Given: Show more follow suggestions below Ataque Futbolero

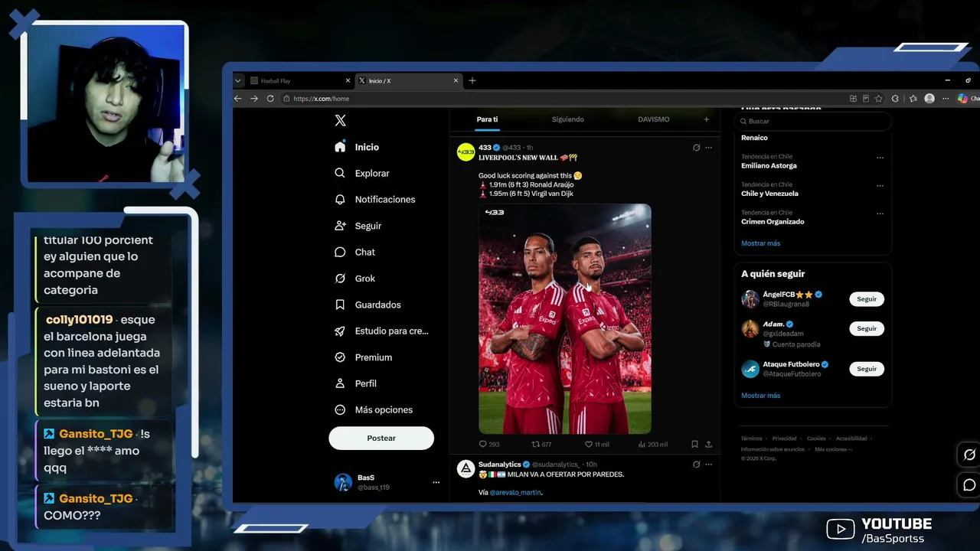Looking at the screenshot, I should (760, 396).
